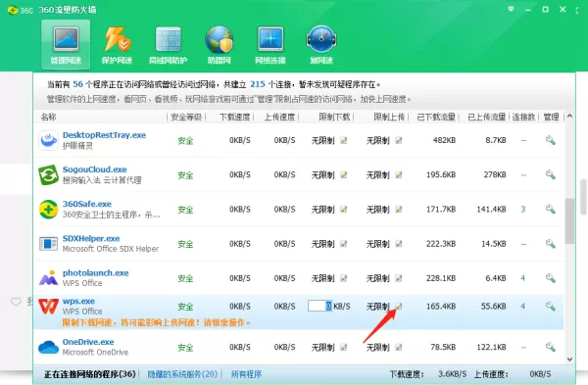Image resolution: width=588 pixels, height=385 pixels.
Task: Open manage menu for DesktopRestTray.exe
Action: (x=550, y=140)
